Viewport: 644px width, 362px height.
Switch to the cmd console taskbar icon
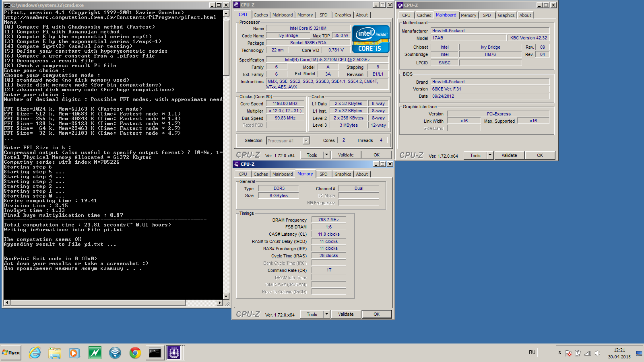coord(155,353)
